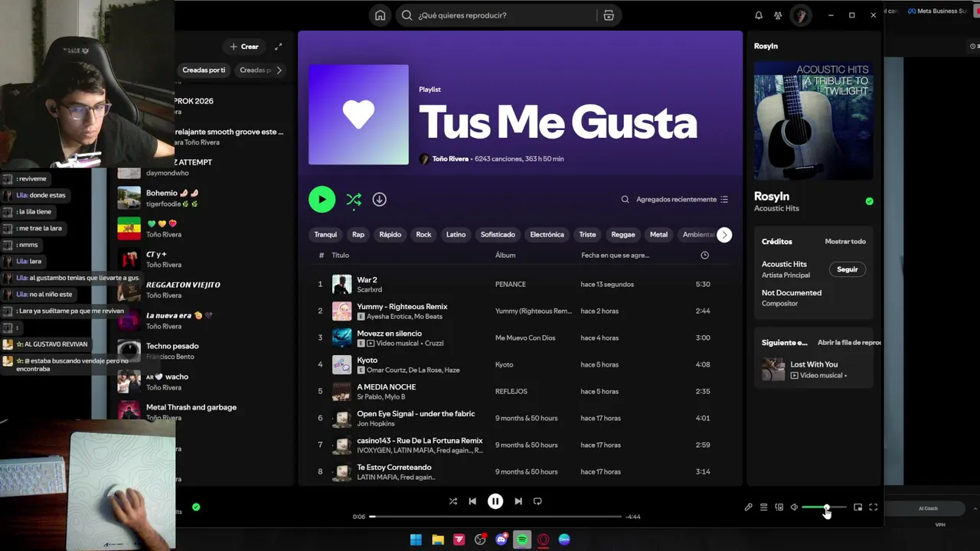Viewport: 980px width, 551px height.
Task: Open Opera browser from taskbar
Action: pos(544,540)
